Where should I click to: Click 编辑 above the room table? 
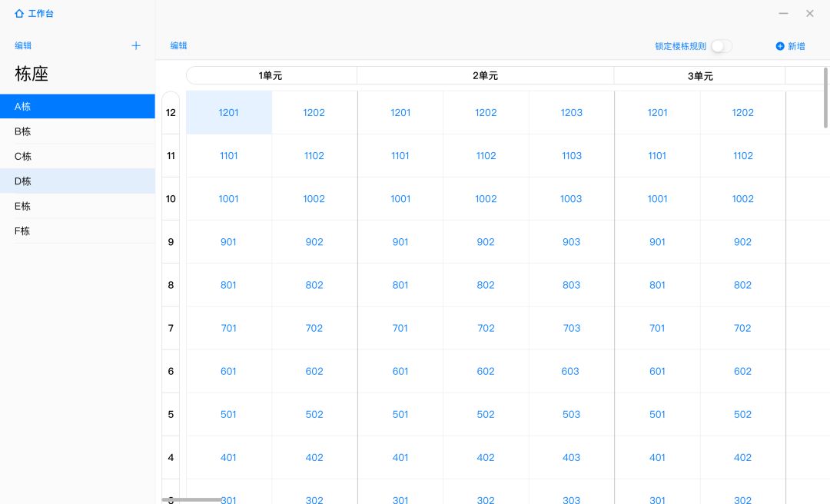click(179, 45)
